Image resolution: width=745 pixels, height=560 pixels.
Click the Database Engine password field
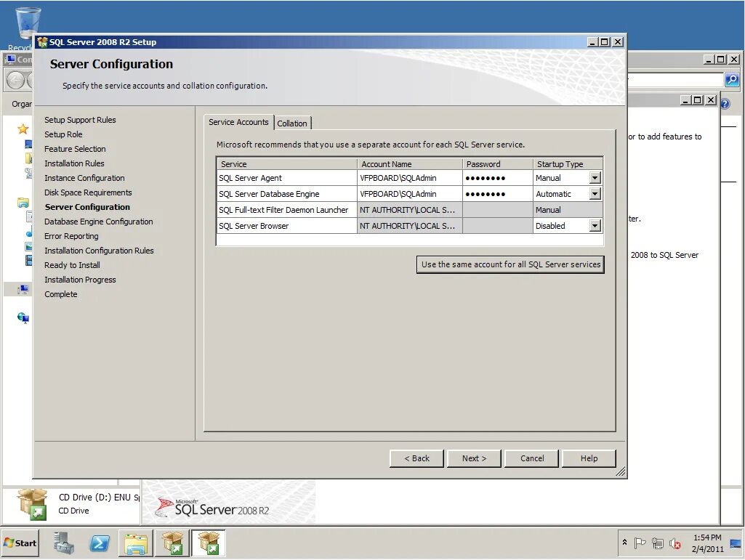[497, 194]
